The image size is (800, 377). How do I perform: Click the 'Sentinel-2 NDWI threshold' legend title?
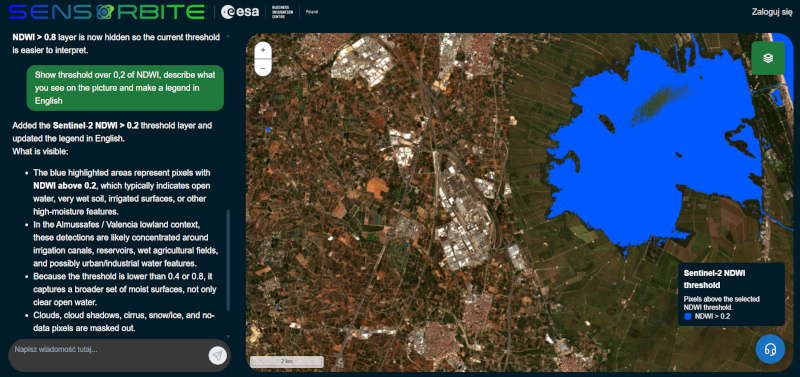point(714,279)
